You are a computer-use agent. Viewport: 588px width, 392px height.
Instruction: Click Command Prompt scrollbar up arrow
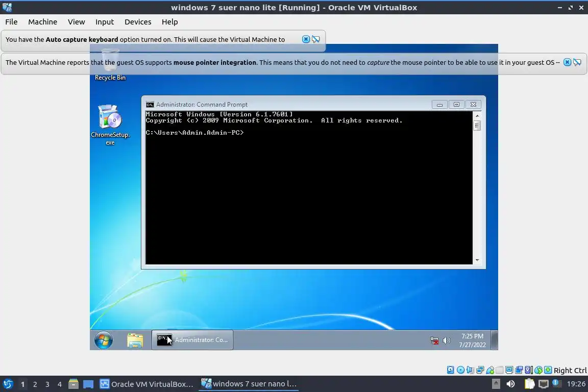477,115
